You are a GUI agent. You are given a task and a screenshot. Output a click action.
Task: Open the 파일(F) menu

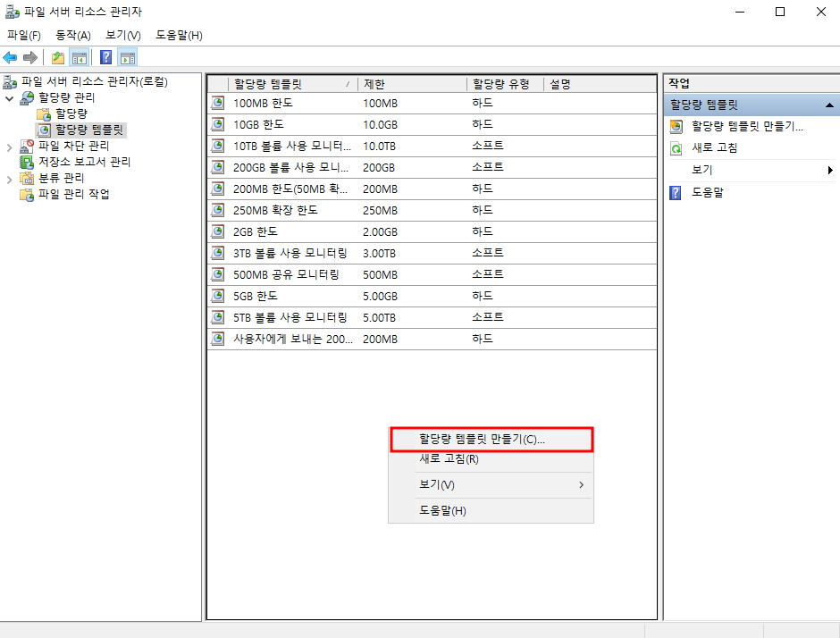(24, 36)
